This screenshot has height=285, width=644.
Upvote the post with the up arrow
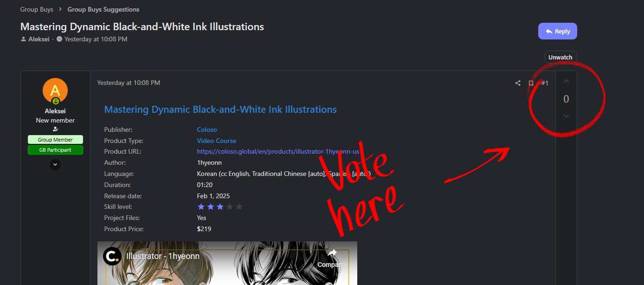click(x=566, y=82)
